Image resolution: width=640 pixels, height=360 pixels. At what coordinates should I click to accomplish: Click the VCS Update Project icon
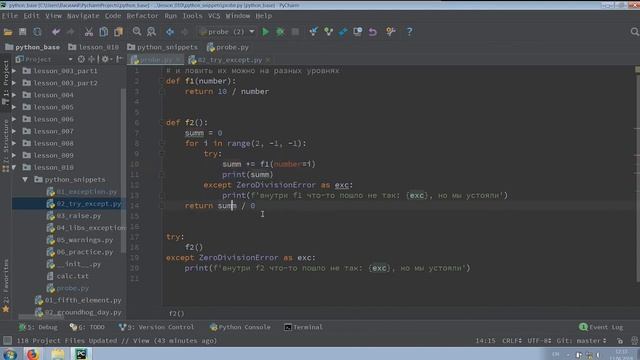pyautogui.click(x=313, y=32)
